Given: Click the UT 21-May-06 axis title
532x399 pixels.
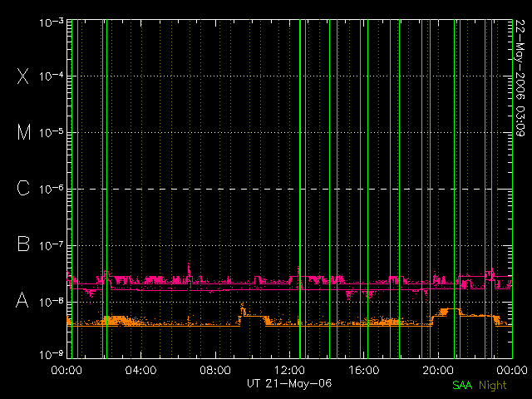Looking at the screenshot, I should [x=289, y=383].
